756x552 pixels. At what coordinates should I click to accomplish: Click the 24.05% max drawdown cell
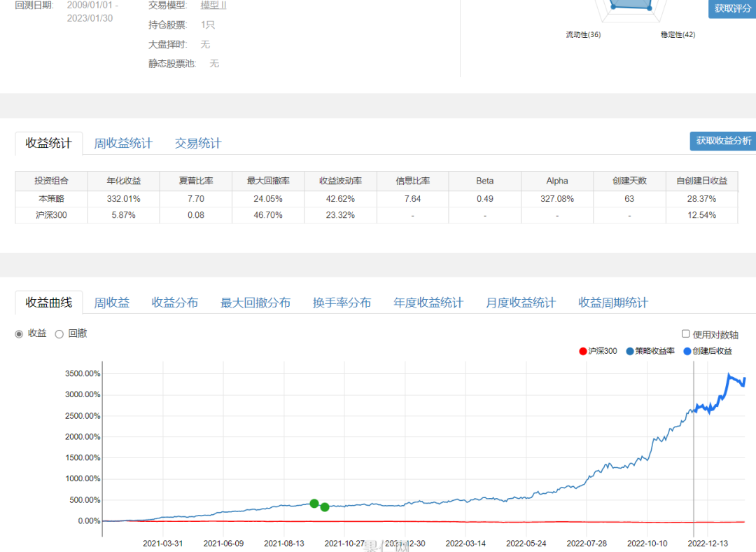coord(268,199)
